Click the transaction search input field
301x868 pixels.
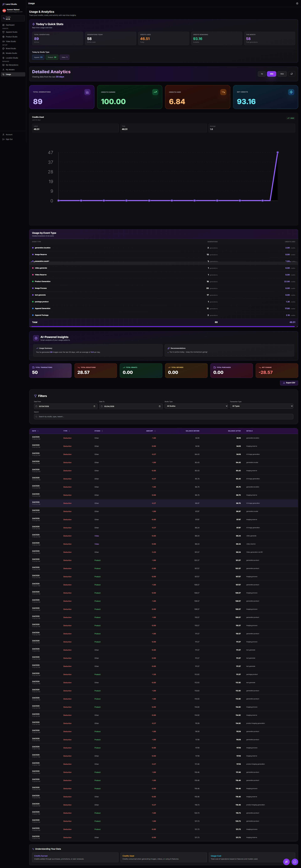point(164,417)
